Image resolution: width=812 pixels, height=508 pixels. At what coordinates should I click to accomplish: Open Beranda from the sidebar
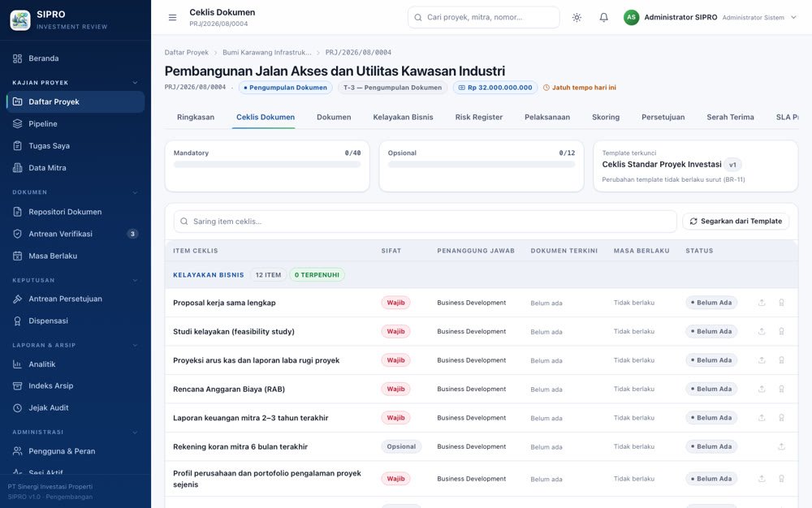[x=76, y=58]
